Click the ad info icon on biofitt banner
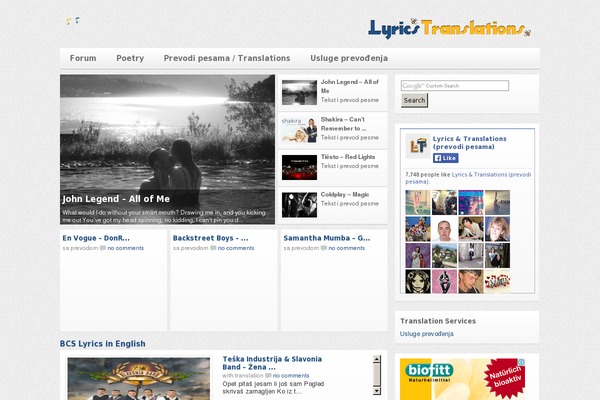600x400 pixels. tap(522, 362)
